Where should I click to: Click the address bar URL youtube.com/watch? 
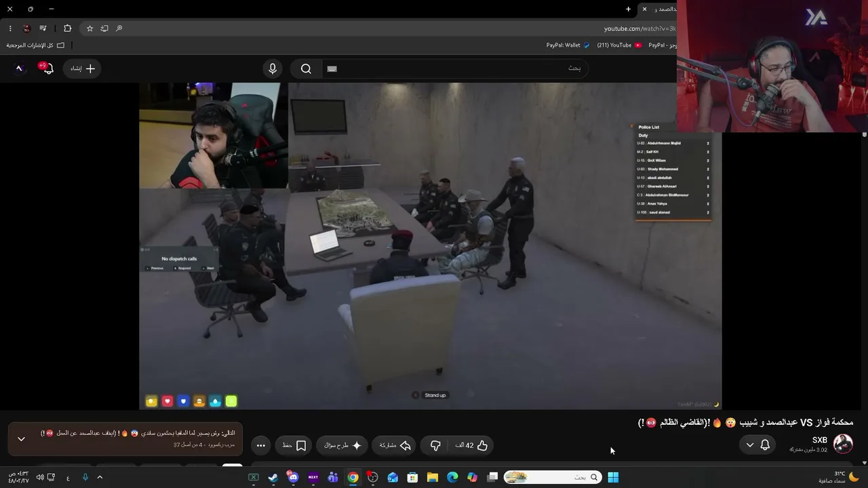[x=640, y=28]
